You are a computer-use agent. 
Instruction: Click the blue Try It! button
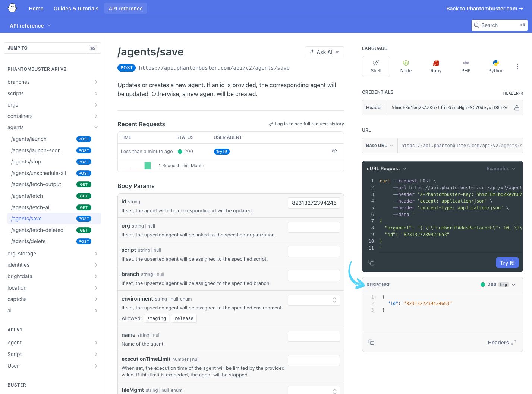tap(507, 263)
